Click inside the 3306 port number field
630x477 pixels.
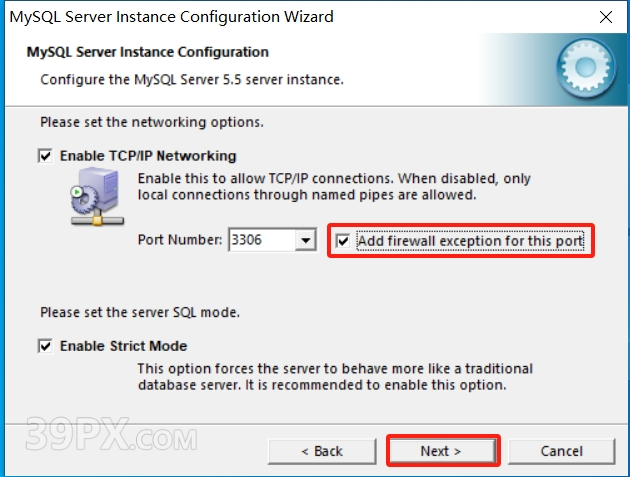(262, 240)
